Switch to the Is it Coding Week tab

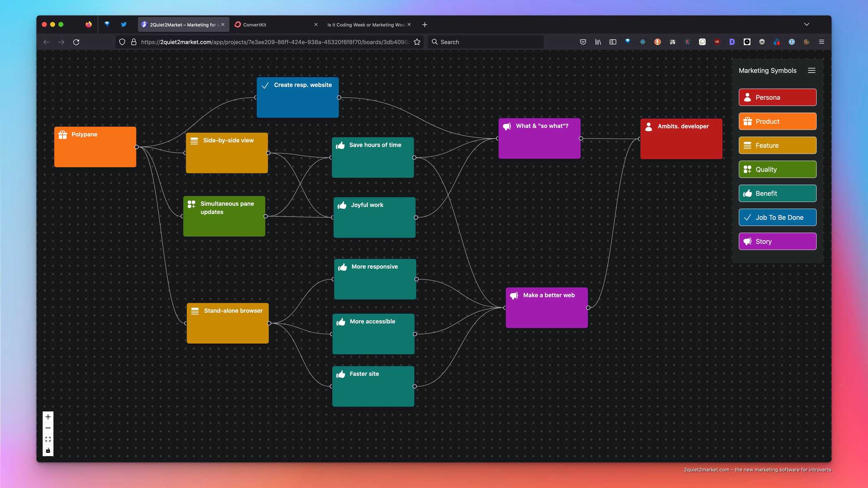[364, 24]
